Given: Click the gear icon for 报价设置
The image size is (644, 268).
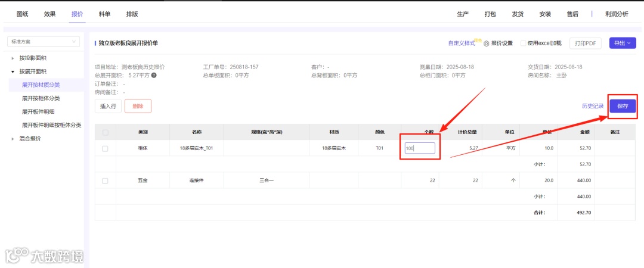Looking at the screenshot, I should (487, 43).
